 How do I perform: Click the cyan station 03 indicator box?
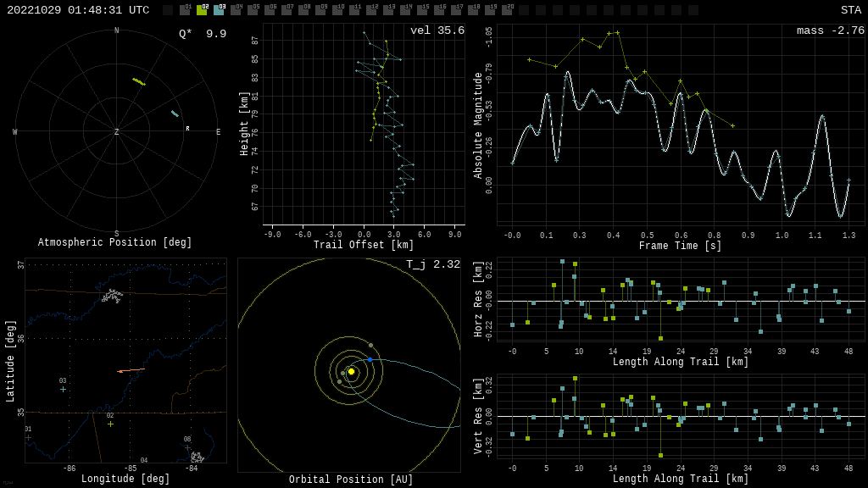[219, 10]
